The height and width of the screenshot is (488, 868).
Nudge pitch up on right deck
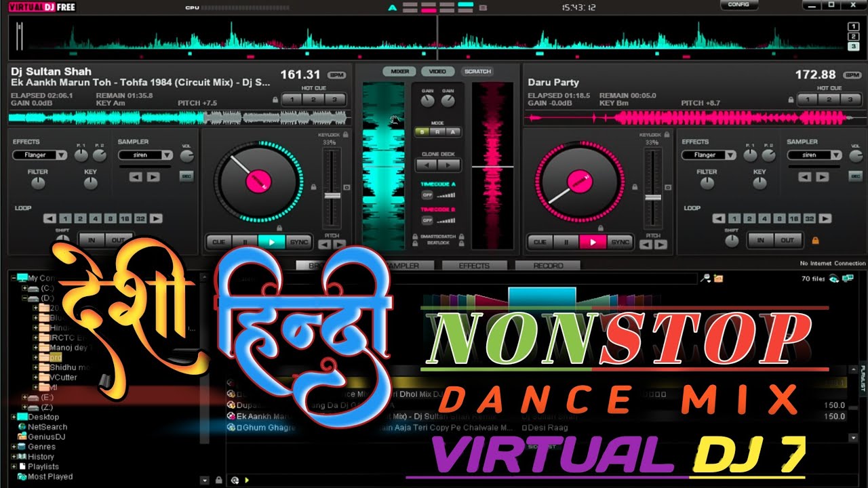coord(660,244)
